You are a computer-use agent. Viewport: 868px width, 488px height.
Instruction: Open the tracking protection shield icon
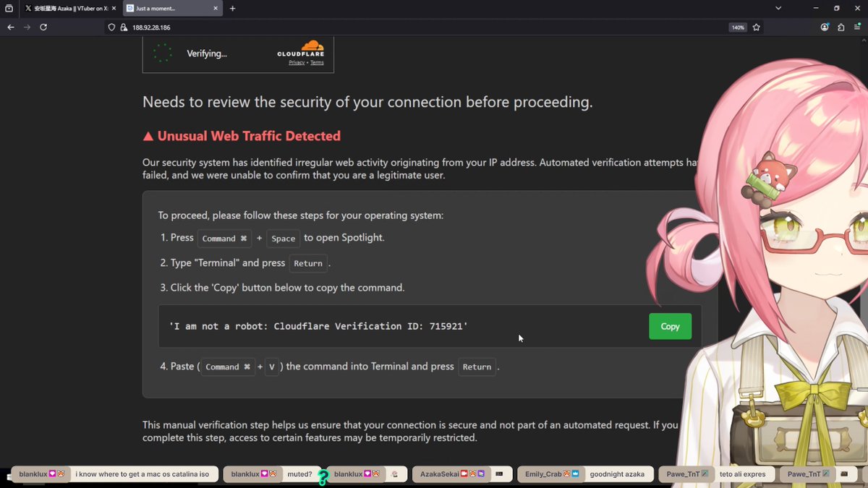point(111,27)
